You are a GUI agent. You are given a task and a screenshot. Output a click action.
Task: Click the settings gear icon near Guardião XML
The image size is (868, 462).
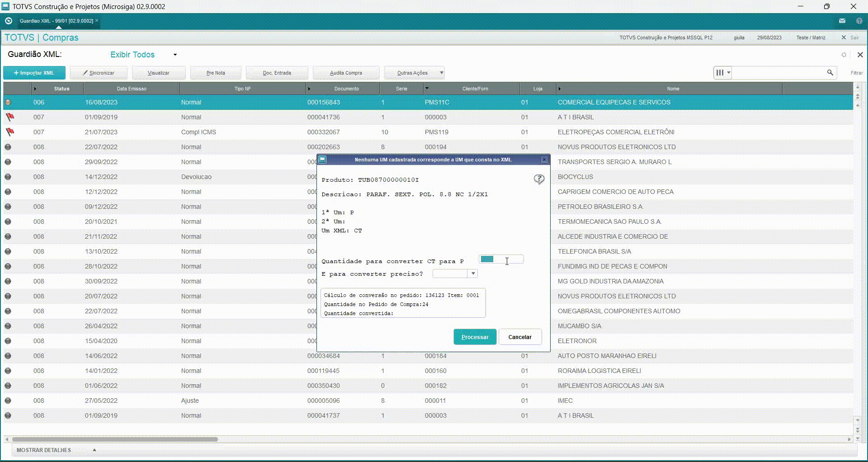(x=844, y=55)
